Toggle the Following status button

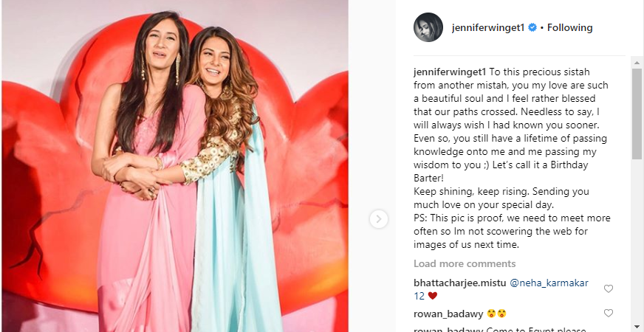coord(569,27)
